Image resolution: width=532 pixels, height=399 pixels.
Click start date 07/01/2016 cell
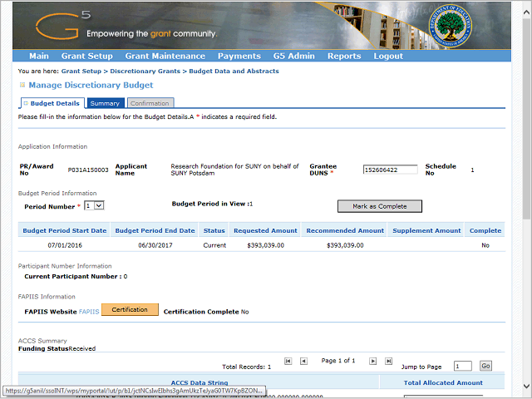(x=65, y=245)
